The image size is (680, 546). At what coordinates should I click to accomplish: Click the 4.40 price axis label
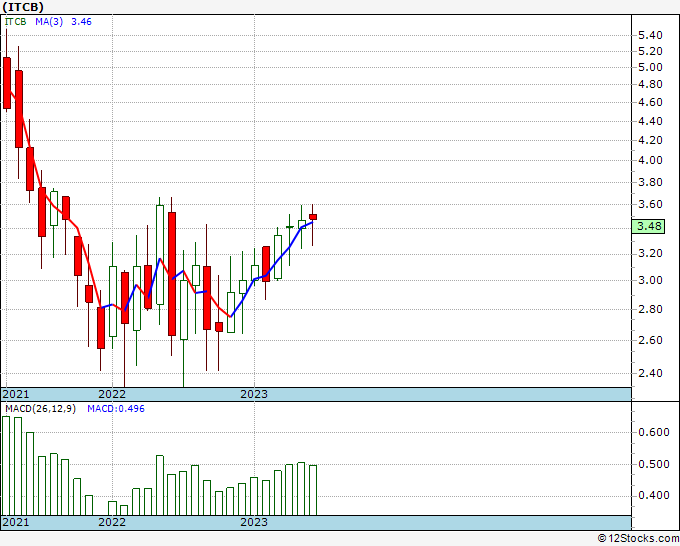[650, 121]
